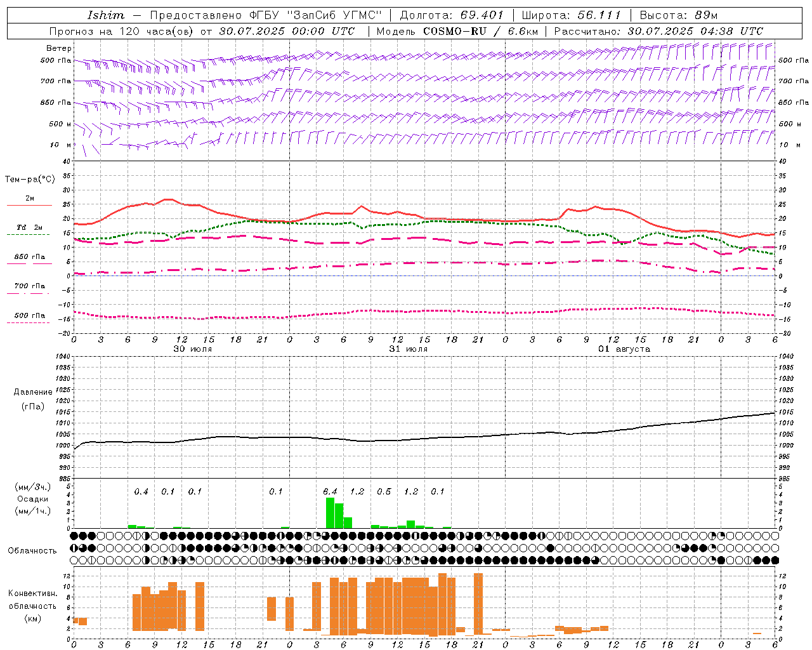
Task: Click the 'Тем-ра(°C)' temperature label
Action: click(30, 180)
